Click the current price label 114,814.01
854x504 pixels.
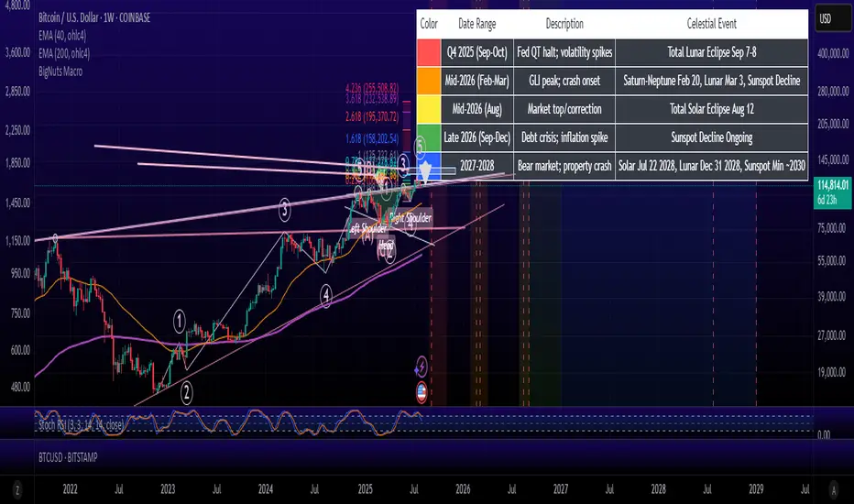[x=833, y=192]
